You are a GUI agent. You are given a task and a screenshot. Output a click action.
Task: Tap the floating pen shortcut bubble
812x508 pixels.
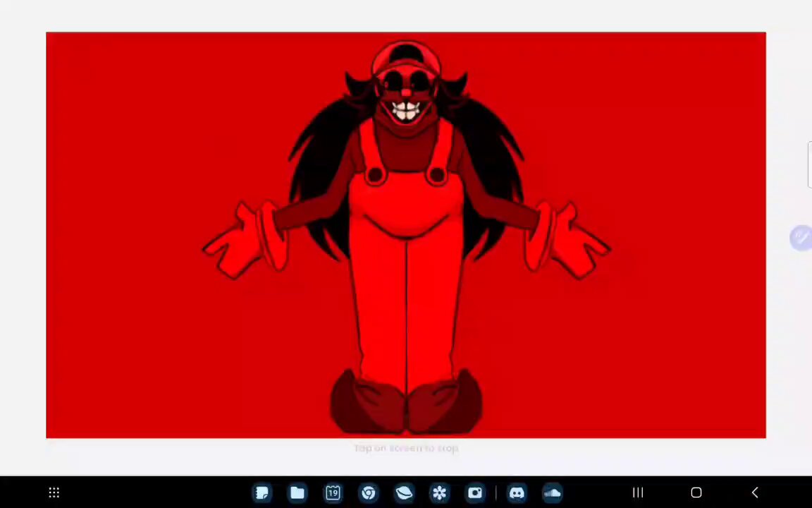tap(801, 238)
